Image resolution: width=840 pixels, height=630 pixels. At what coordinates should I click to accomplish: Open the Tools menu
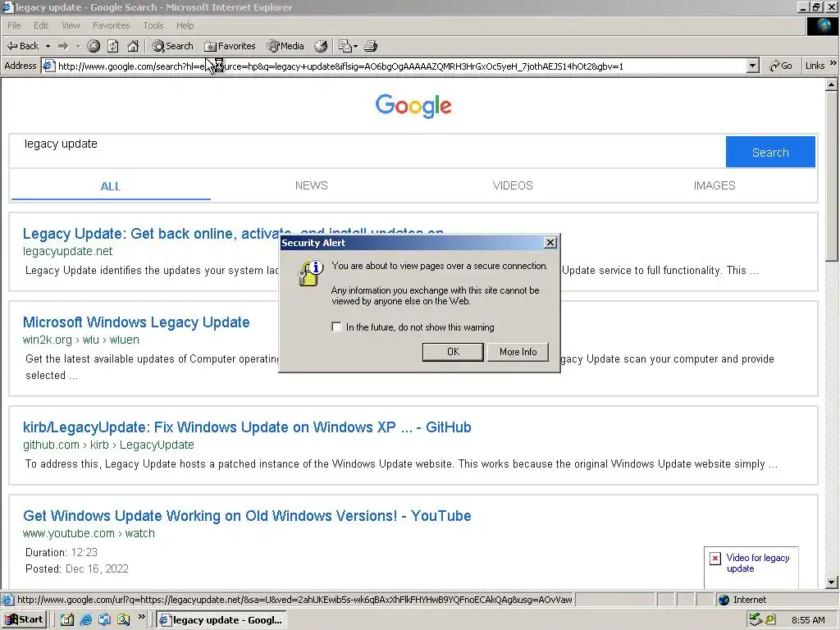(153, 25)
